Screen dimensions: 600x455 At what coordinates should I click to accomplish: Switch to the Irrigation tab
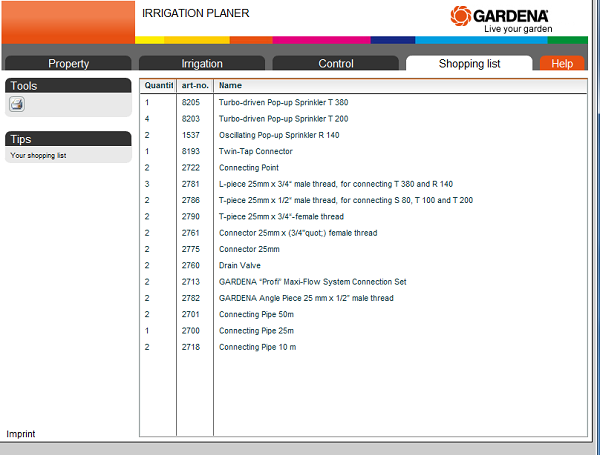tap(202, 63)
